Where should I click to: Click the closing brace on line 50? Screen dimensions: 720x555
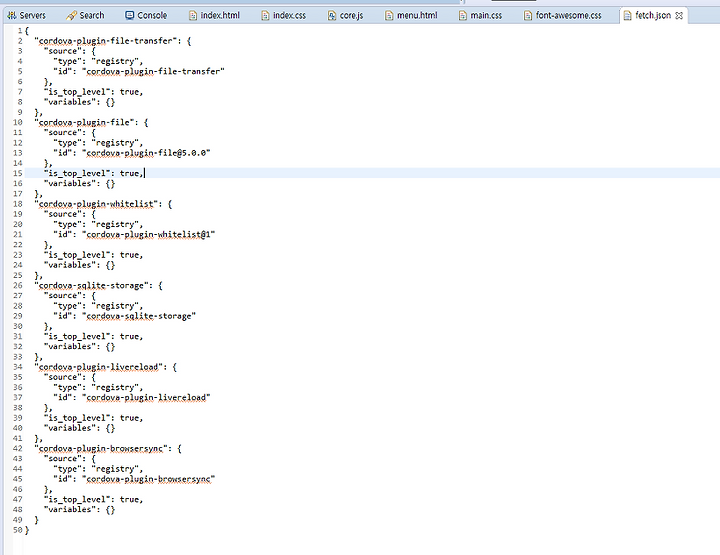tap(27, 530)
